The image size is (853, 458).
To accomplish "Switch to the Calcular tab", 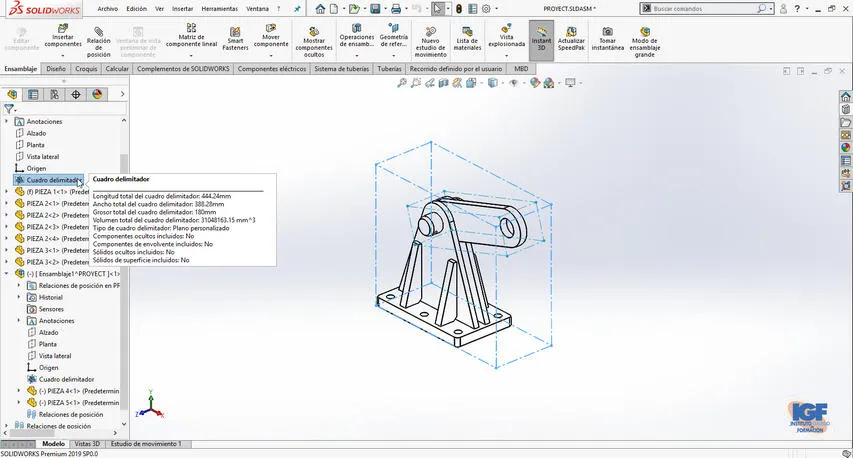I will pos(117,69).
